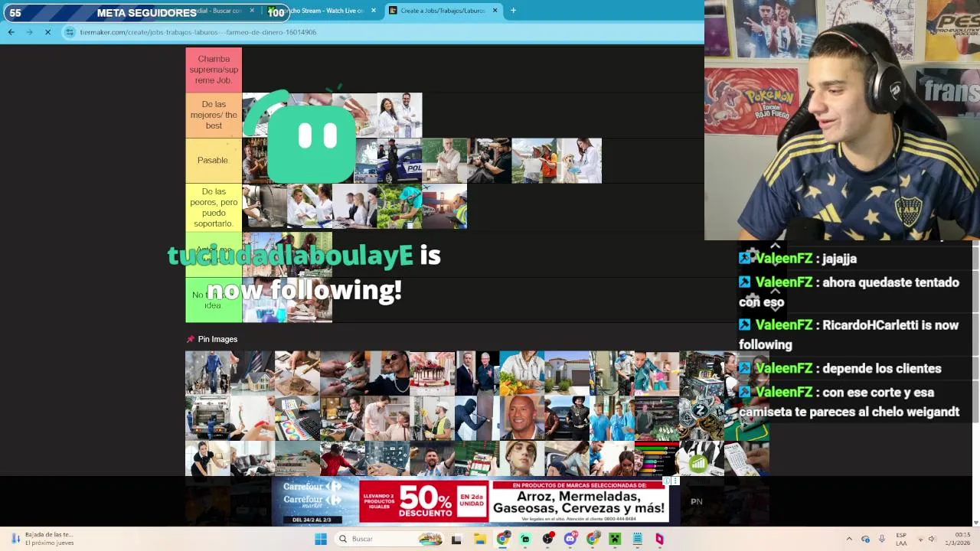Pick the color palette designer image
Viewport: 980px width, 551px height.
297,418
